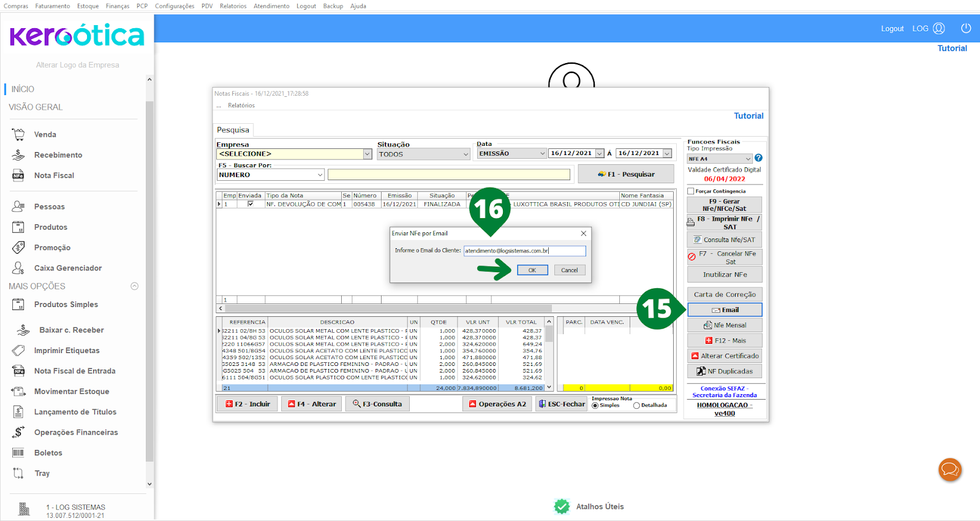Image resolution: width=980 pixels, height=521 pixels.
Task: Open Tutorial link in Notas Fiscais window
Action: [748, 116]
